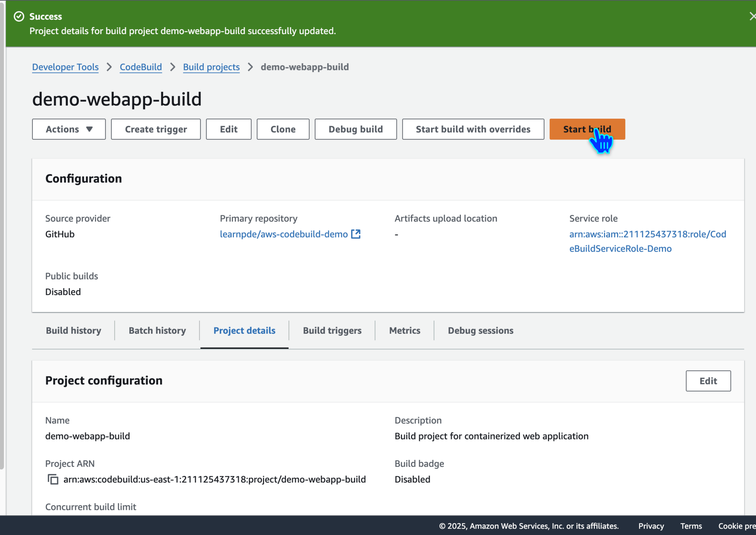Switch to the Build history tab
This screenshot has height=535, width=756.
[73, 331]
